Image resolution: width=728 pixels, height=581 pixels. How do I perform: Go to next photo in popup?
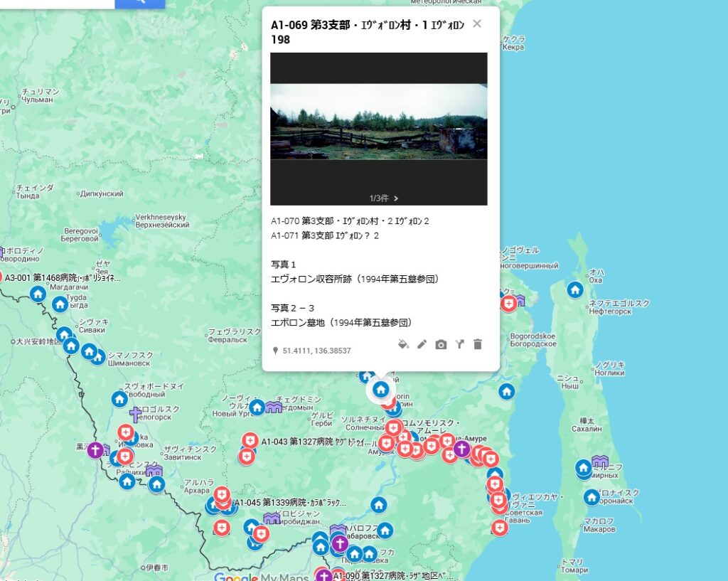(x=396, y=198)
